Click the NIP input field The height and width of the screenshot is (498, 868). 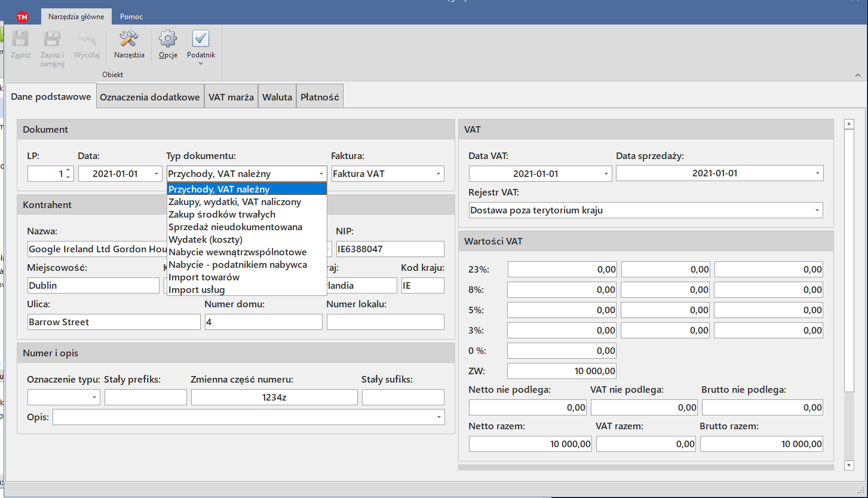coord(389,249)
